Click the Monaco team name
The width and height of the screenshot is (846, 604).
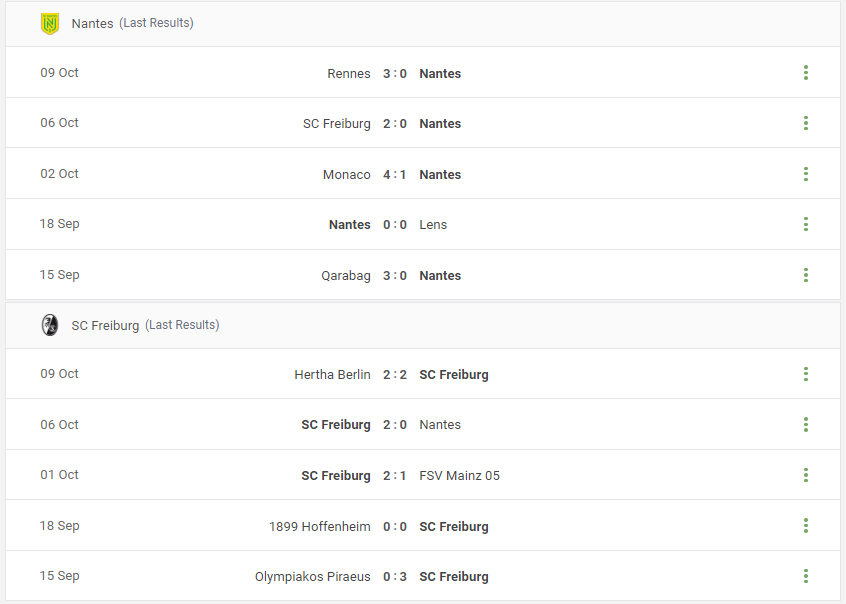click(x=346, y=174)
